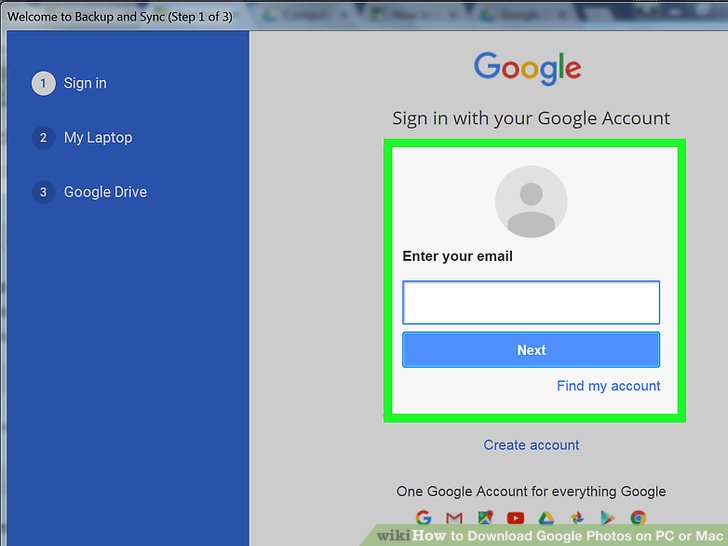Click the blue Next button
The image size is (728, 546).
click(x=531, y=350)
